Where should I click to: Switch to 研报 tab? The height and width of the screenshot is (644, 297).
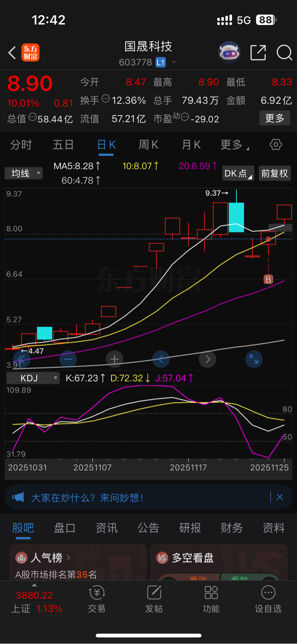pos(190,528)
